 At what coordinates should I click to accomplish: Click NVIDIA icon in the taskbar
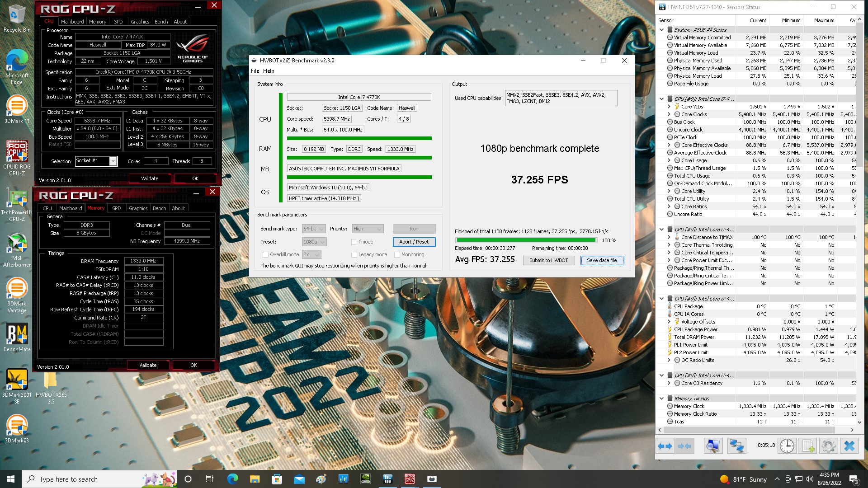[x=365, y=479]
